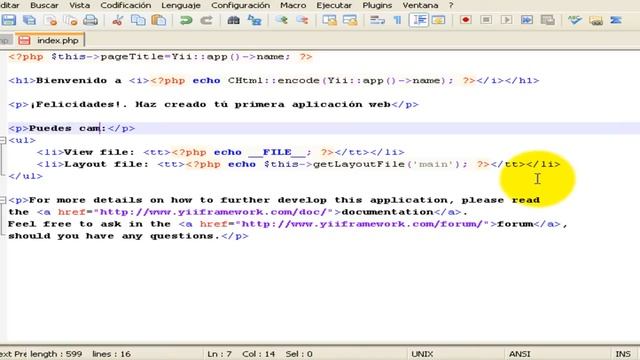Viewport: 640px width, 360px height.
Task: Click the user defined language folder icon
Action: click(439, 20)
